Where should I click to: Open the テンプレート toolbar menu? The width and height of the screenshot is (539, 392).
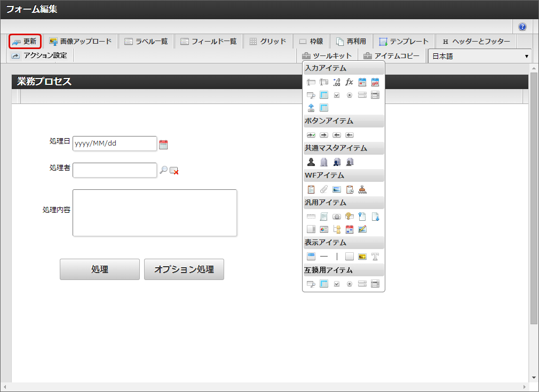(x=403, y=42)
